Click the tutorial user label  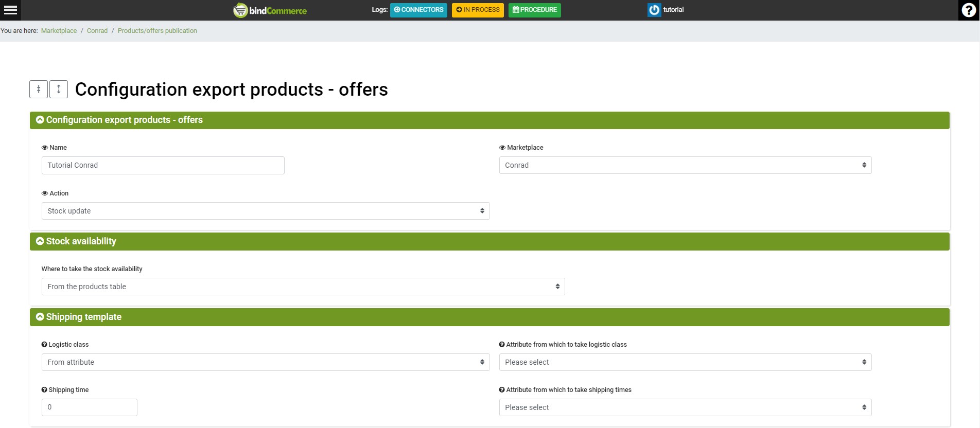[673, 10]
